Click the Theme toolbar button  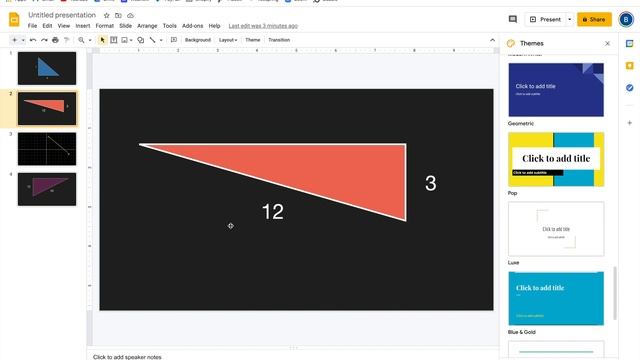[x=253, y=40]
